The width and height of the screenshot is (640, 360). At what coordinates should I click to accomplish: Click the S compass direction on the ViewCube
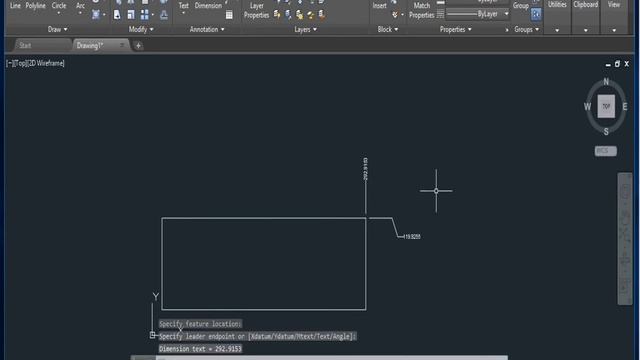click(606, 131)
